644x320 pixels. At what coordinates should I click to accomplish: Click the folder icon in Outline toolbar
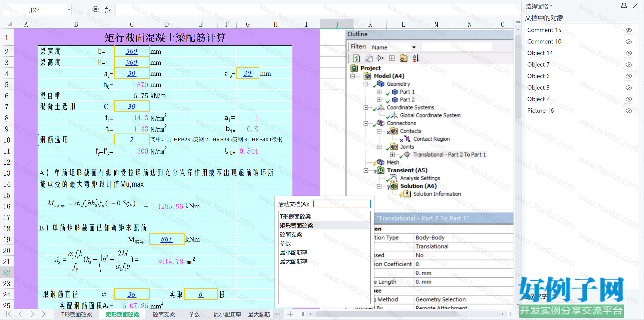(x=403, y=58)
